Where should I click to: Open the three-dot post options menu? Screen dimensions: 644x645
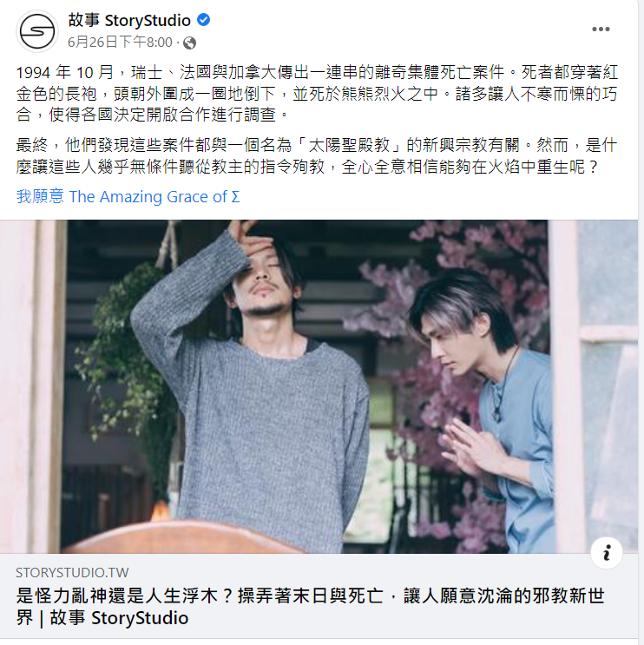coord(601,30)
